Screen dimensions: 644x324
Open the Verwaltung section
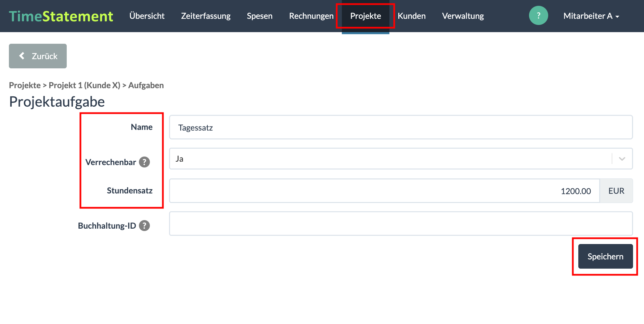463,16
